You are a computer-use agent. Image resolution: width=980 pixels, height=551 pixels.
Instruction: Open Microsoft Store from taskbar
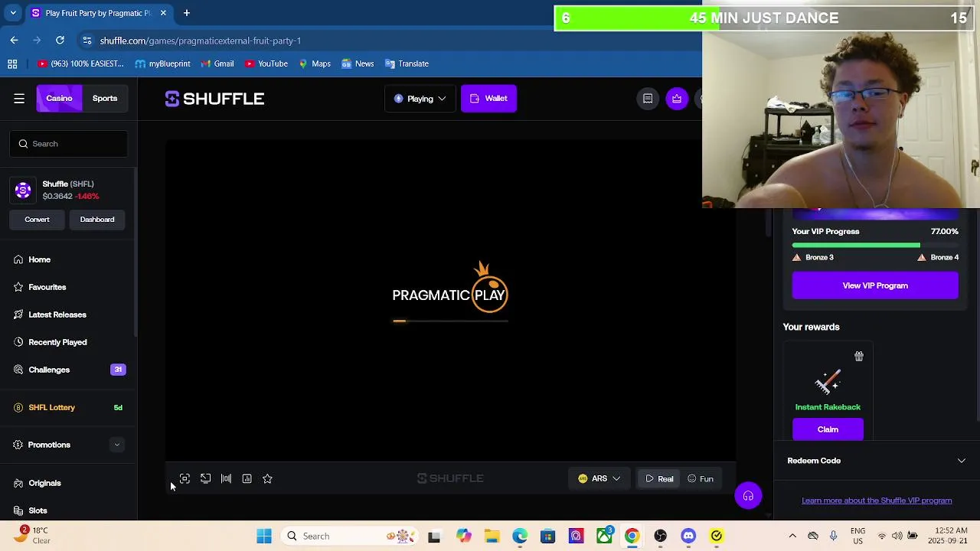point(548,536)
